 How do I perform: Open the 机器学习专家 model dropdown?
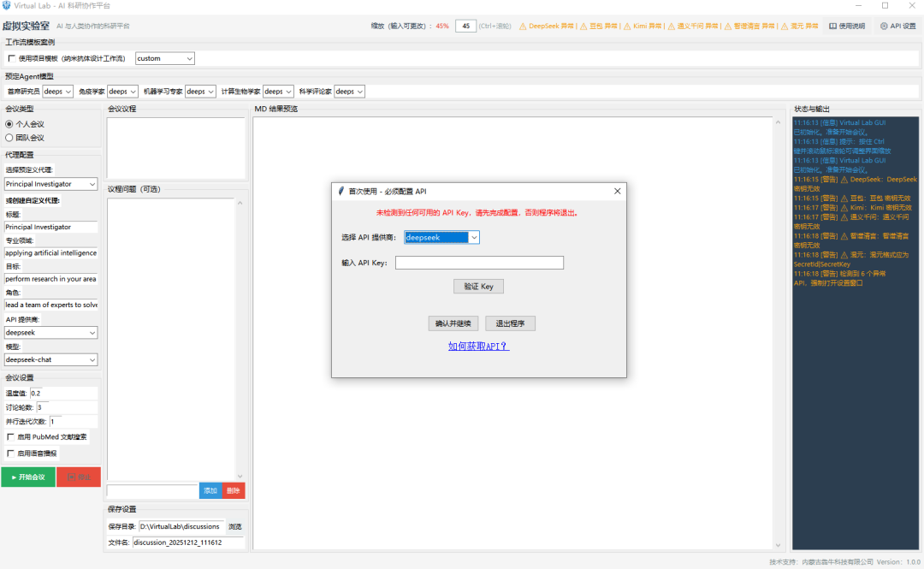point(200,92)
